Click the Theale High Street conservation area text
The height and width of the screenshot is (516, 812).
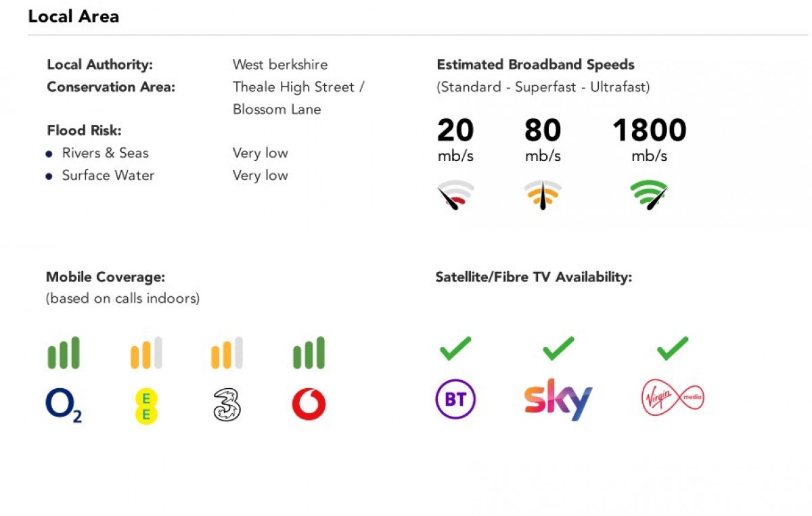(298, 87)
